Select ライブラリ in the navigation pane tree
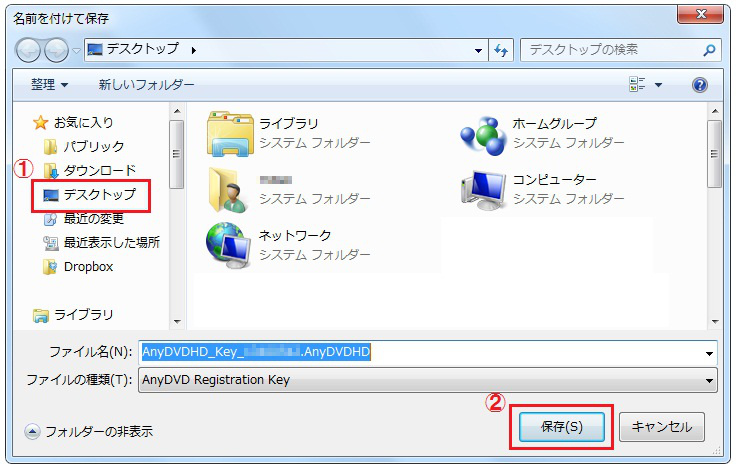This screenshot has width=737, height=469. tap(84, 315)
